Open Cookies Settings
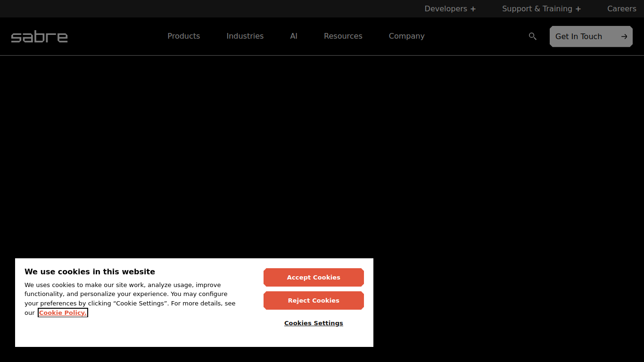644x362 pixels. pyautogui.click(x=314, y=323)
